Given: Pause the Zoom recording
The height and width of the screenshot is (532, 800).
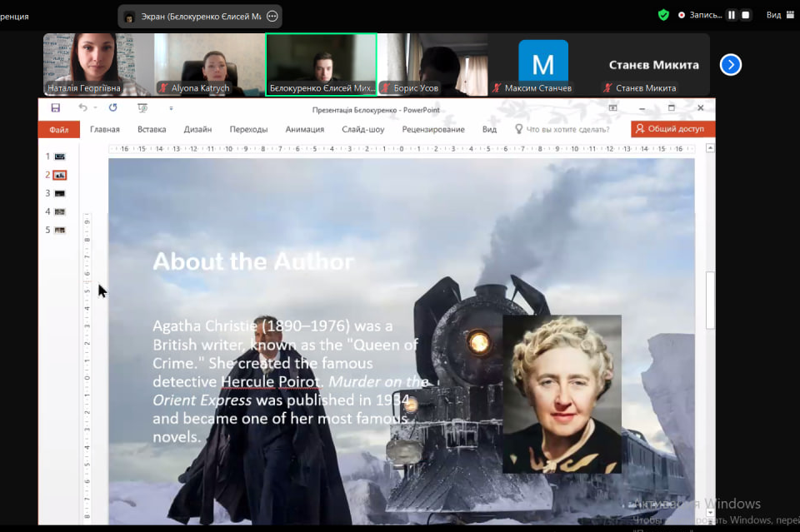Looking at the screenshot, I should [732, 15].
